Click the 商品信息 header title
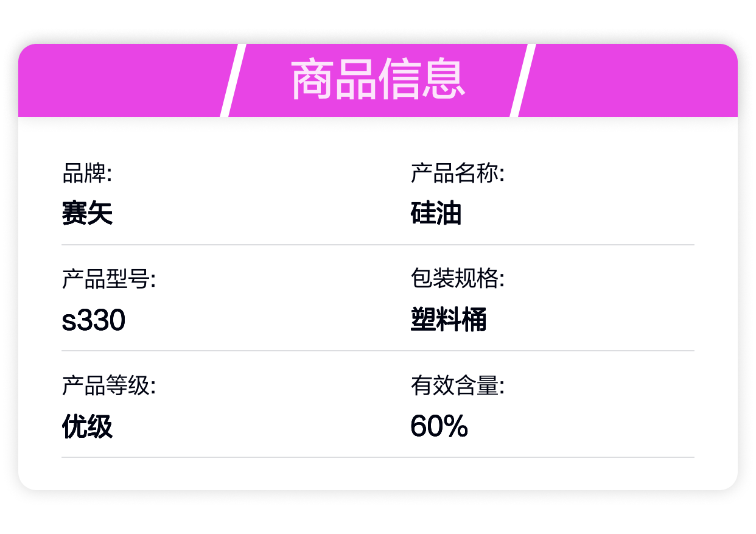756x534 pixels. [378, 80]
